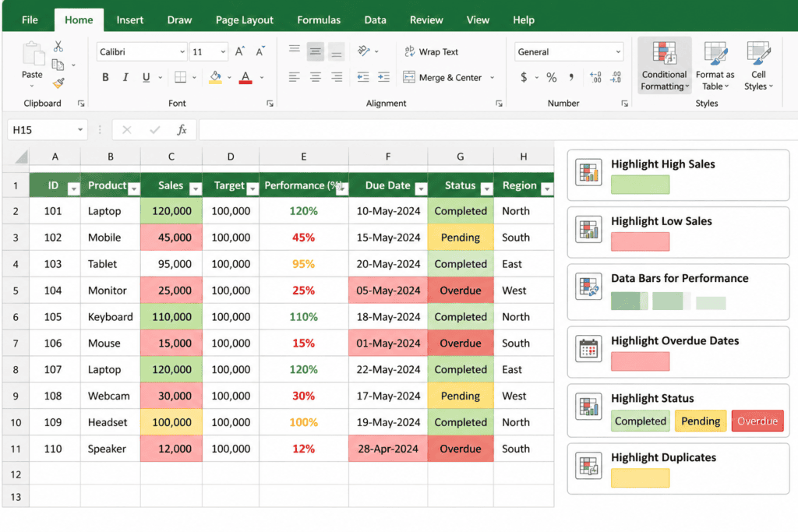Image resolution: width=798 pixels, height=532 pixels.
Task: Switch to the Page Layout tab
Action: (244, 19)
